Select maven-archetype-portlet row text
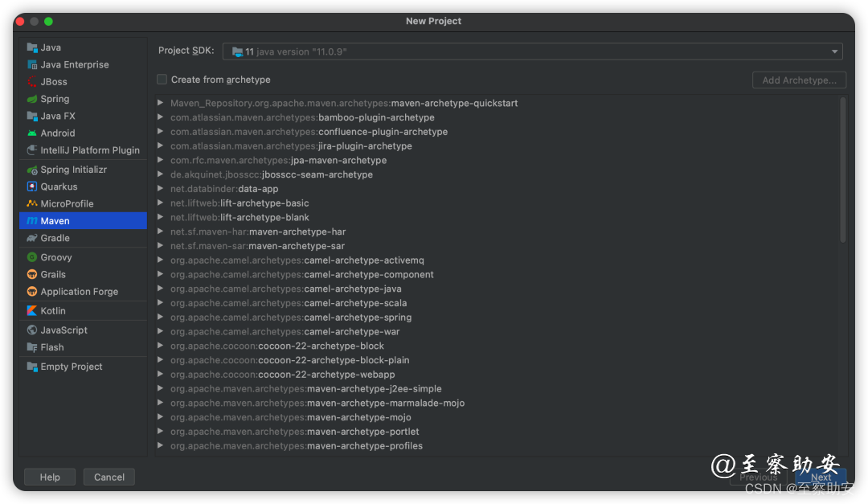Image resolution: width=868 pixels, height=504 pixels. coord(295,432)
